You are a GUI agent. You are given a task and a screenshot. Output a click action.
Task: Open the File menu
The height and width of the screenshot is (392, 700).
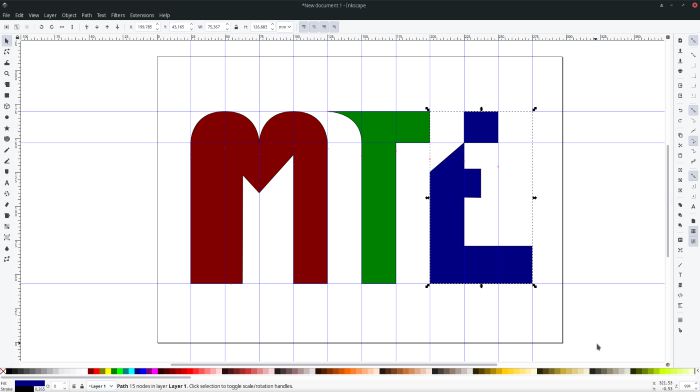coord(6,15)
